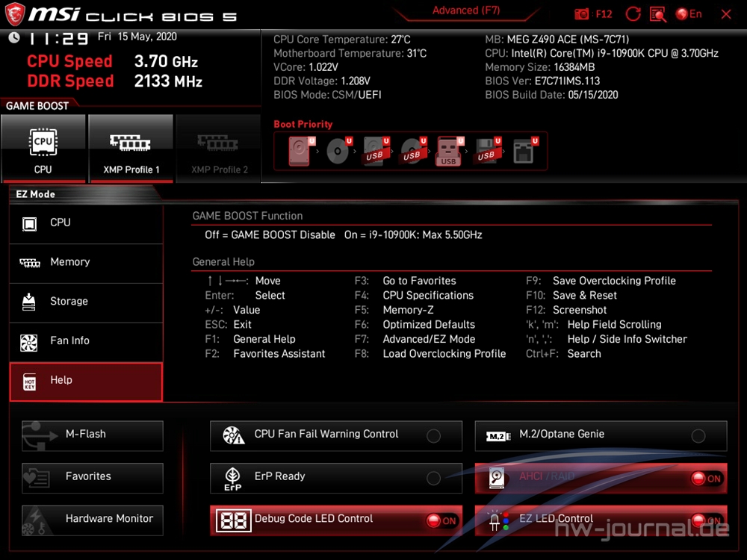The image size is (747, 560).
Task: Click the GAME BOOST heading label
Action: coord(37,106)
